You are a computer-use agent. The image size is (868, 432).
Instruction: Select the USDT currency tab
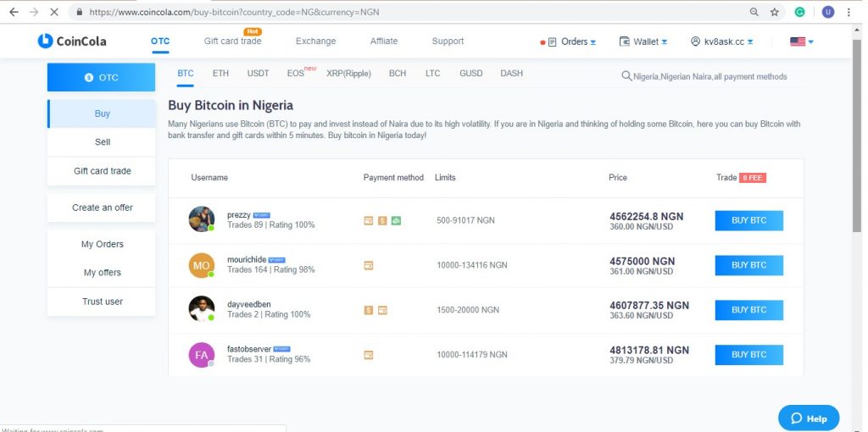coord(258,74)
